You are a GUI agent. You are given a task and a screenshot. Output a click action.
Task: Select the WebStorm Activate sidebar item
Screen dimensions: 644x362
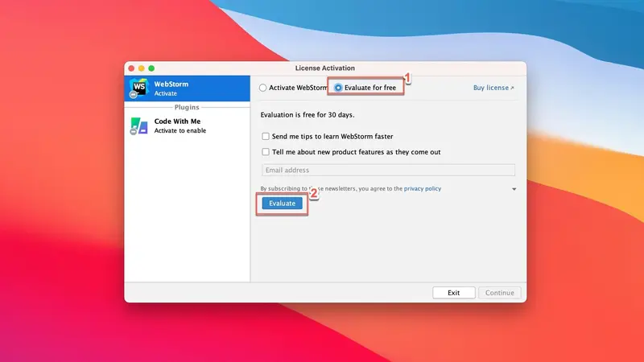[188, 88]
